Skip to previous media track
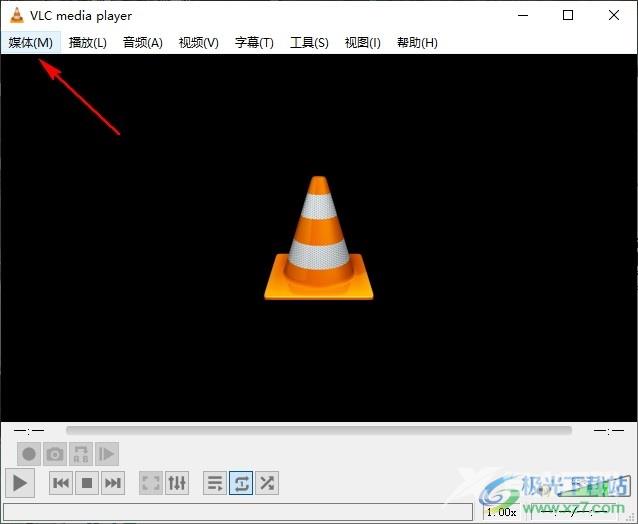 click(61, 483)
